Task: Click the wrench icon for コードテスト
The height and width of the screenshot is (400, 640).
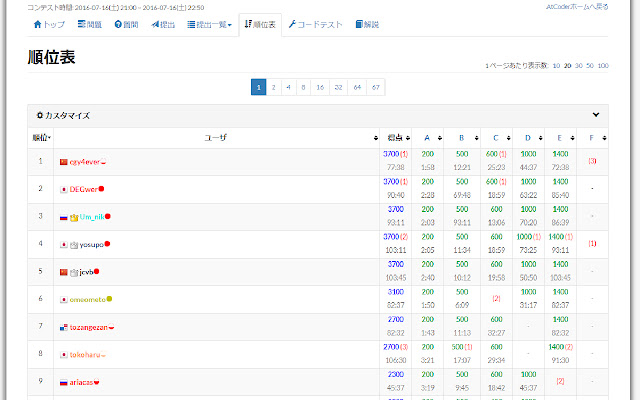Action: pyautogui.click(x=292, y=24)
